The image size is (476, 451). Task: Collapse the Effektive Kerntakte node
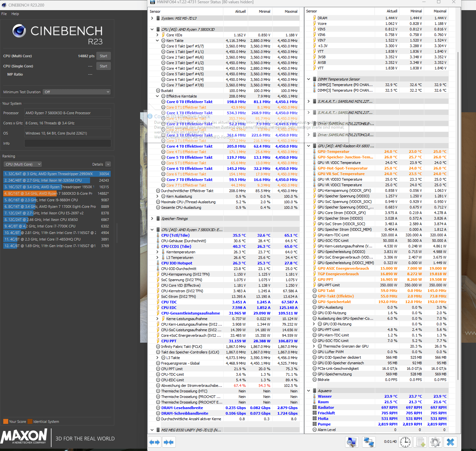pos(157,96)
